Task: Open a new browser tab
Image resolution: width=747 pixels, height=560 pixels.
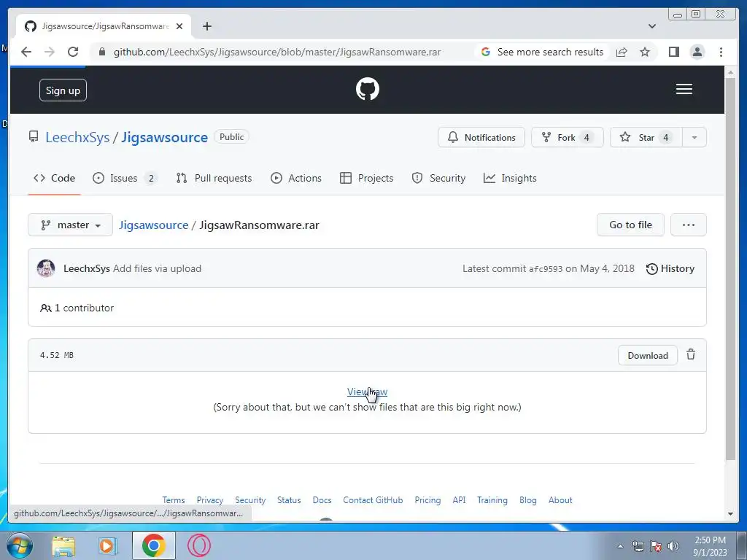Action: [206, 26]
